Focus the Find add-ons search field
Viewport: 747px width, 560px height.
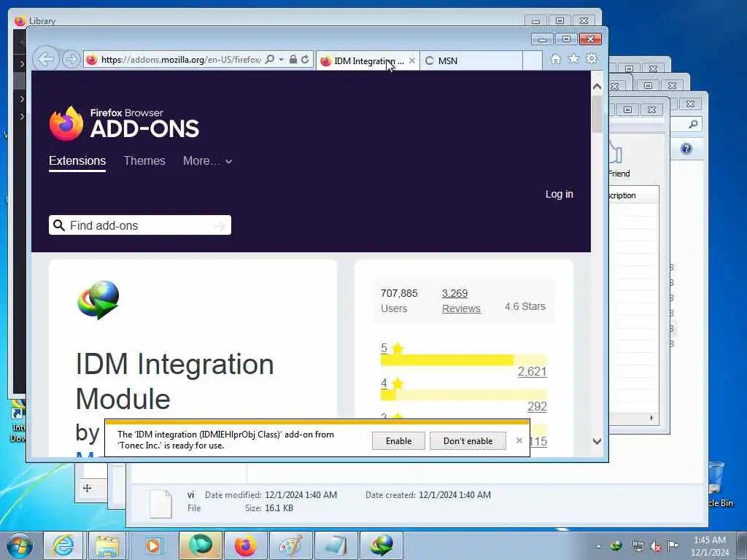[139, 225]
